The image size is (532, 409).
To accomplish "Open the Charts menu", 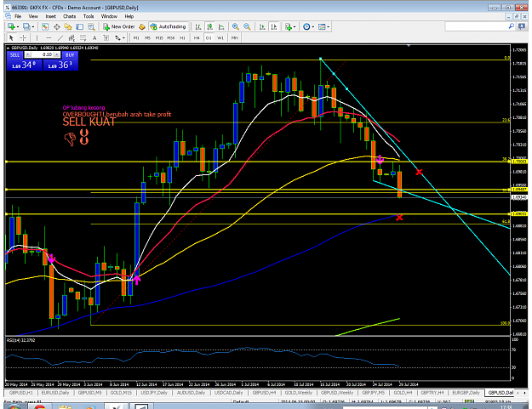I will click(69, 16).
